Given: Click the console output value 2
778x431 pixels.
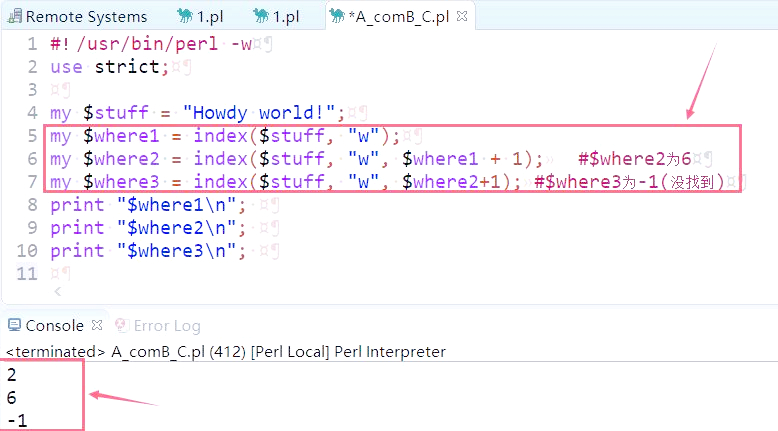Looking at the screenshot, I should tap(12, 374).
